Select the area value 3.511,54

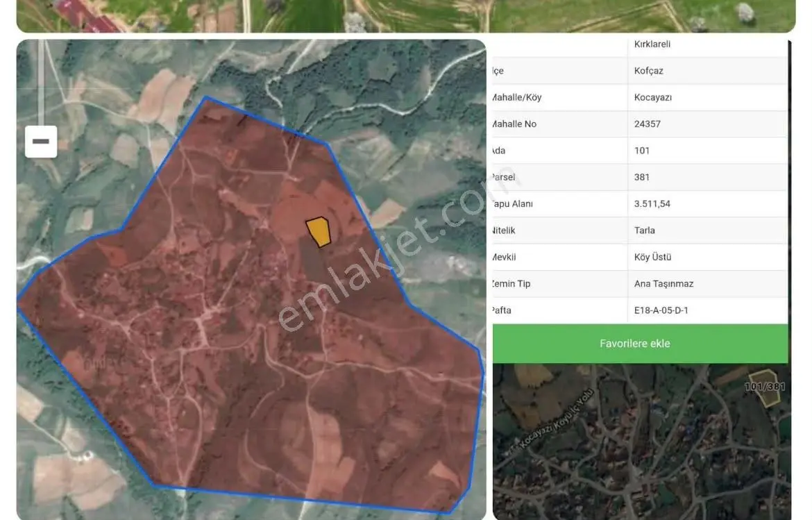[652, 204]
